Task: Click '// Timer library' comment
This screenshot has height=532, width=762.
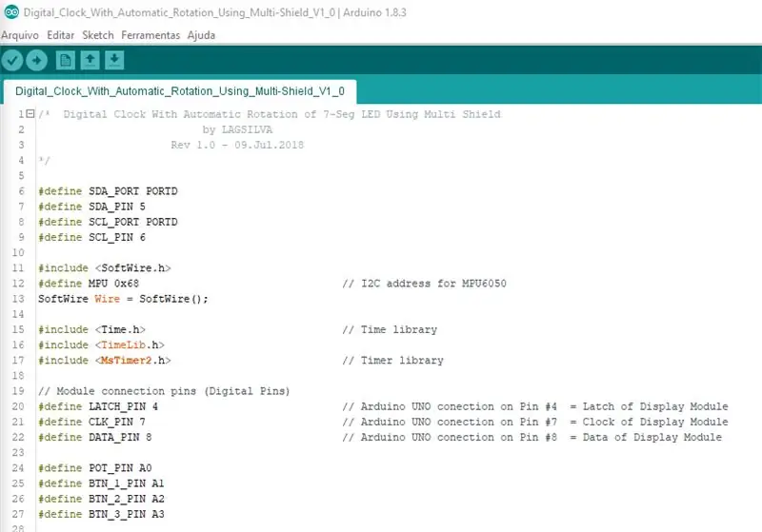Action: pos(392,360)
